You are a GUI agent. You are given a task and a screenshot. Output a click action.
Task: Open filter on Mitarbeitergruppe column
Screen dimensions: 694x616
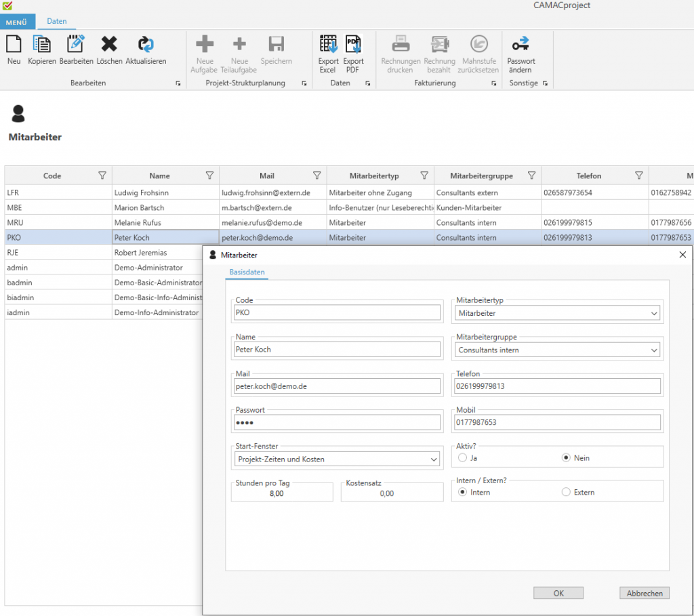pyautogui.click(x=531, y=176)
